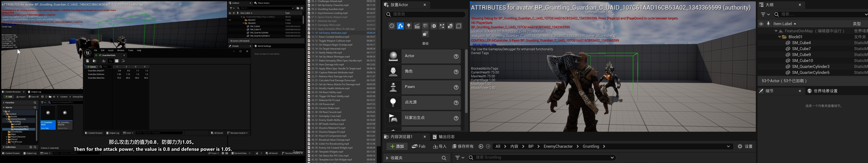This screenshot has height=163, width=868.
Task: Click the pin column icon in the 大纲 header
Action: pyautogui.click(x=768, y=24)
